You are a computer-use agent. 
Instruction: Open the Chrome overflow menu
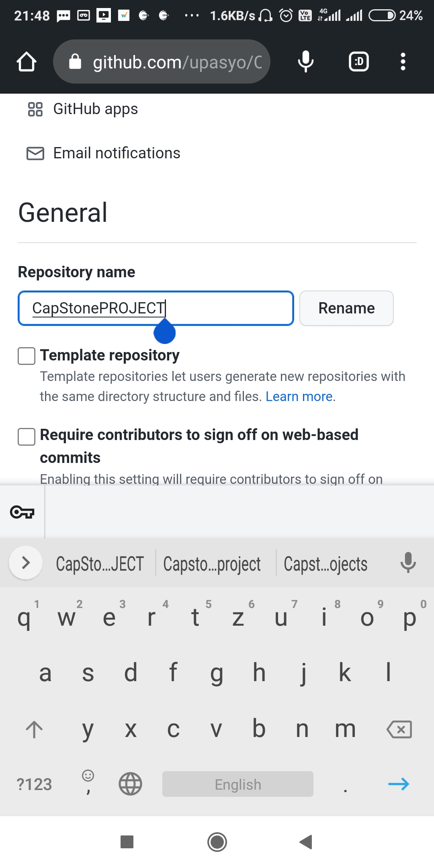[x=403, y=61]
